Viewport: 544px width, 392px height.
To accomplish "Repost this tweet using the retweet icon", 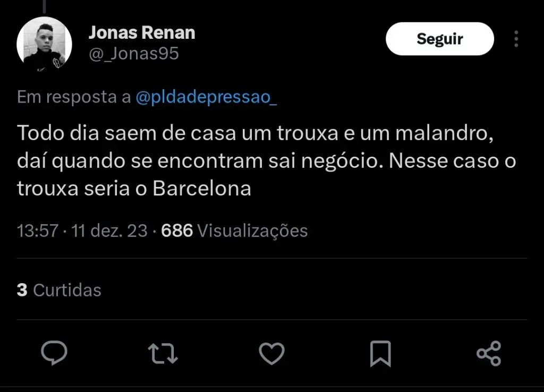I will tap(163, 353).
